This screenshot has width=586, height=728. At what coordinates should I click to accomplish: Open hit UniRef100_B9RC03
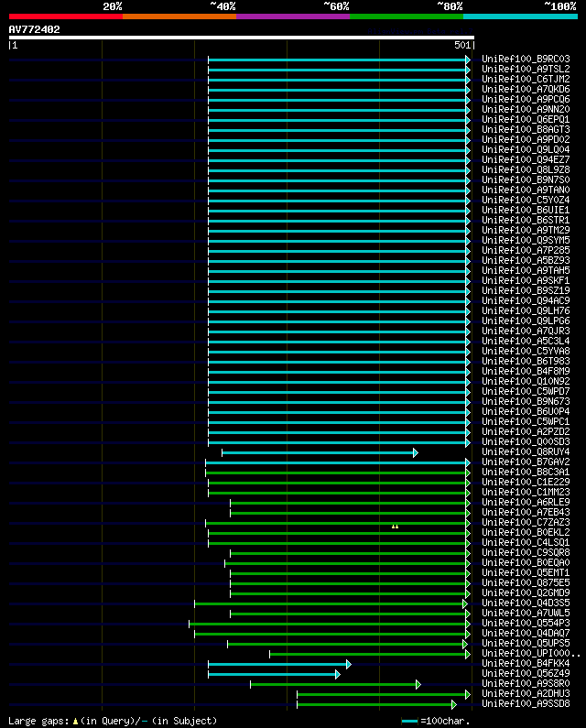[x=526, y=59]
